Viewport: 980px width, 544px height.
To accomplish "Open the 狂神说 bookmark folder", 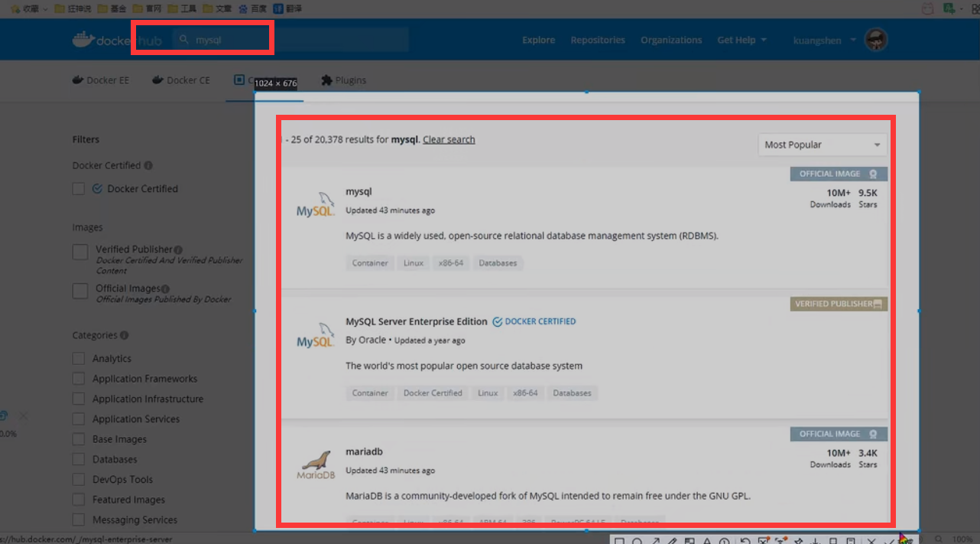I will (73, 8).
